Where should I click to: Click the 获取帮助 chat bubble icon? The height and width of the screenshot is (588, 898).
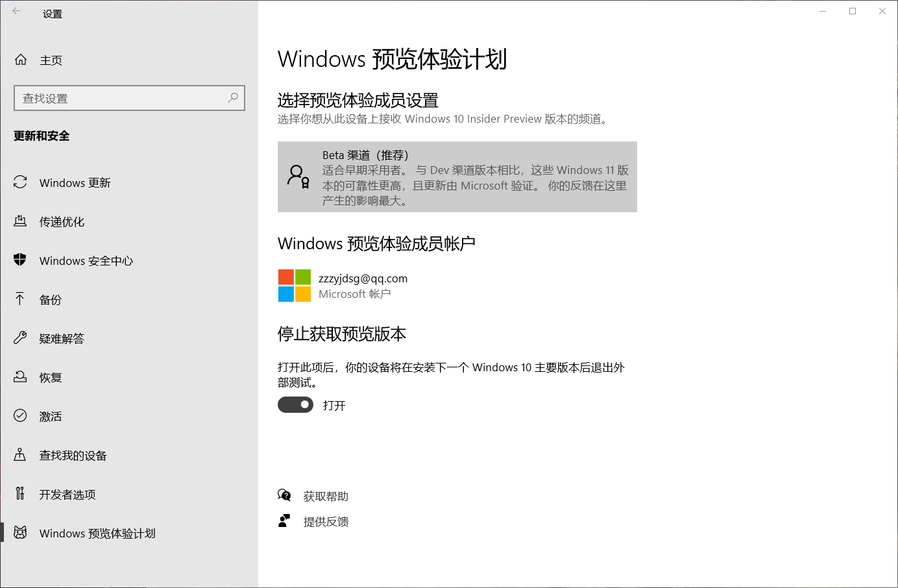pos(284,495)
